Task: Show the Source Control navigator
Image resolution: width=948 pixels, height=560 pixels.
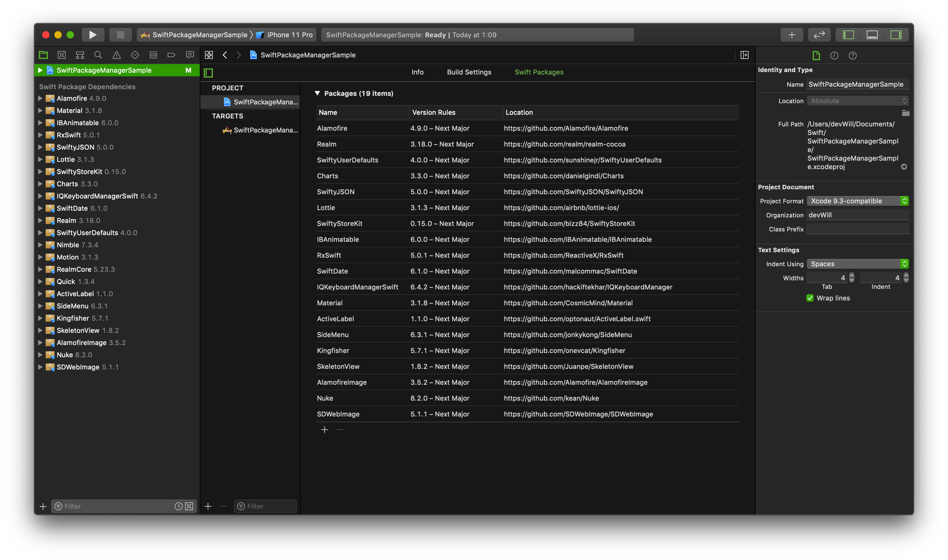Action: click(x=61, y=55)
